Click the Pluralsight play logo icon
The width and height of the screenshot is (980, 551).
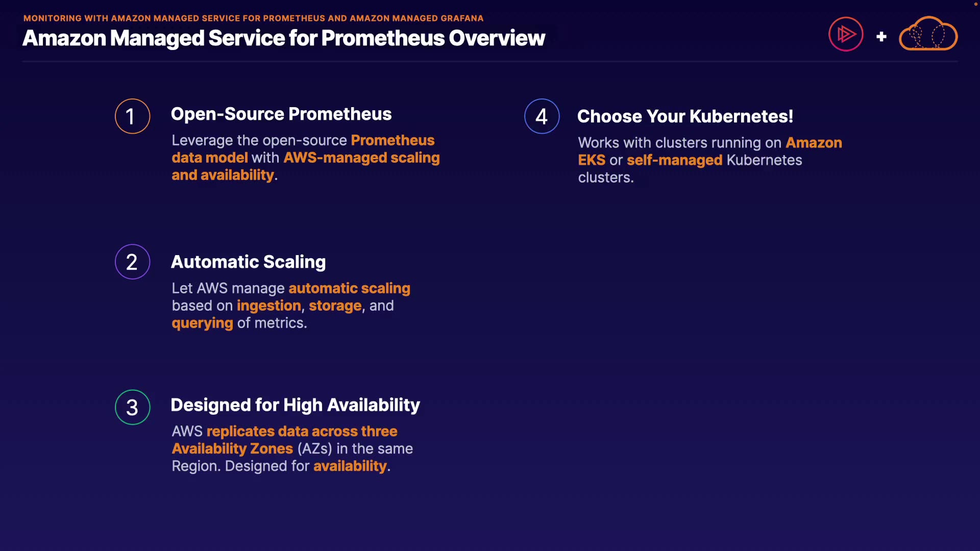846,34
